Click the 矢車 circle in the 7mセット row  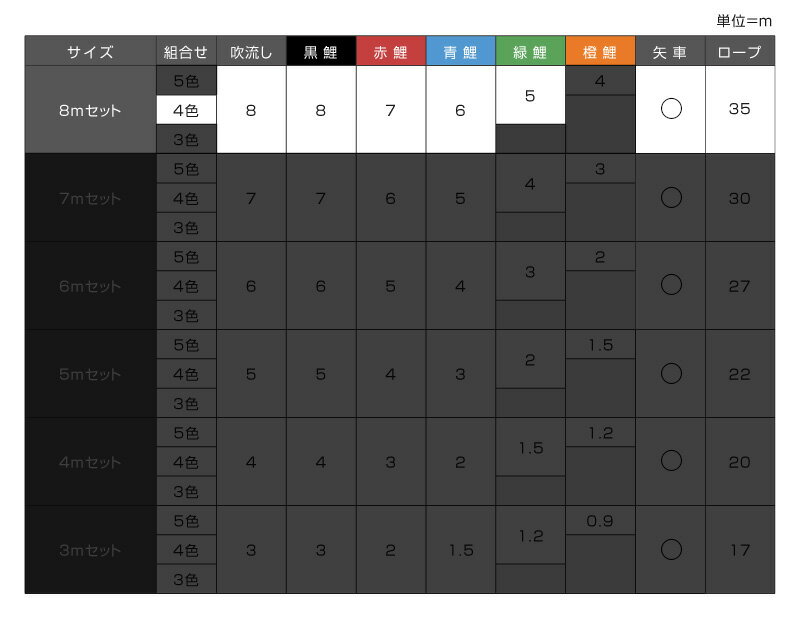tap(671, 198)
